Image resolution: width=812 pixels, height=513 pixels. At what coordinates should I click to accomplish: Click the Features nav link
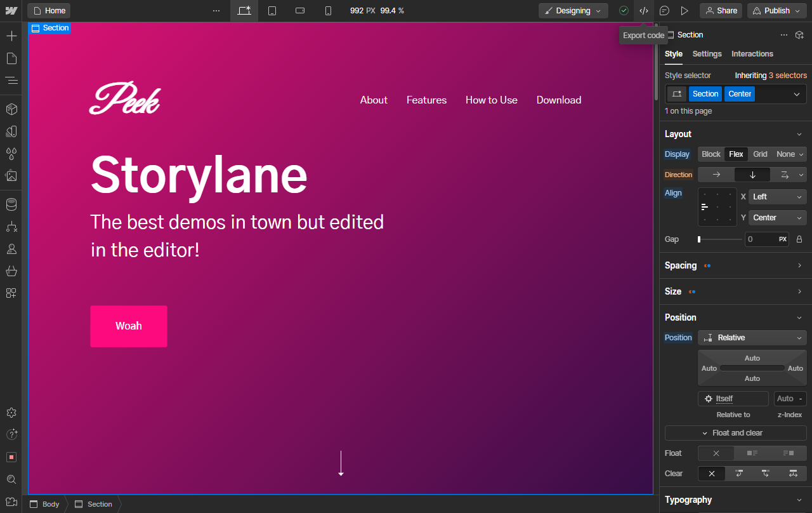click(427, 100)
